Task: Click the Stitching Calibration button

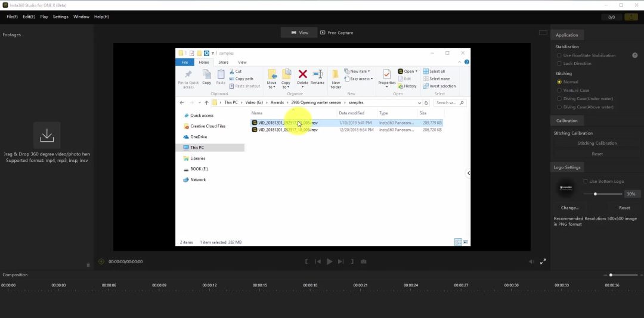Action: (597, 143)
